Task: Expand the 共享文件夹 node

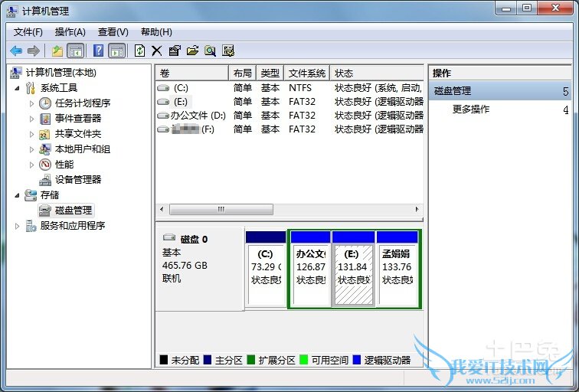Action: point(31,134)
